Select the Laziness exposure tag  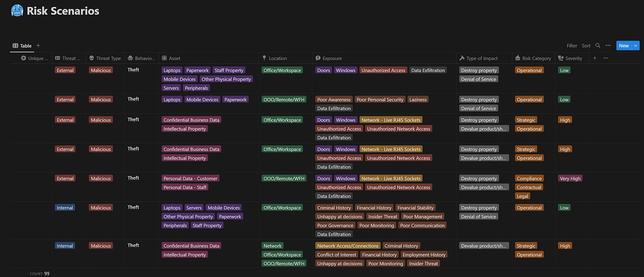418,100
